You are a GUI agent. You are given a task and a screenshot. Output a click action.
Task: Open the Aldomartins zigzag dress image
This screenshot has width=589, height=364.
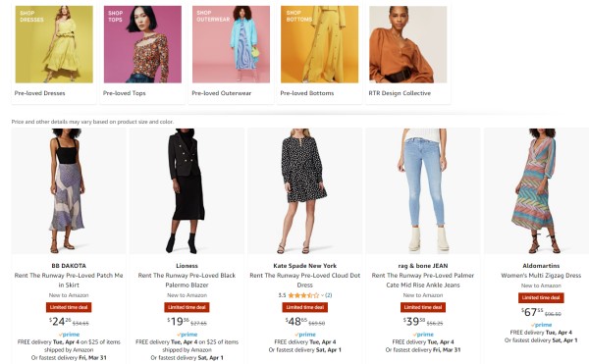pyautogui.click(x=536, y=191)
